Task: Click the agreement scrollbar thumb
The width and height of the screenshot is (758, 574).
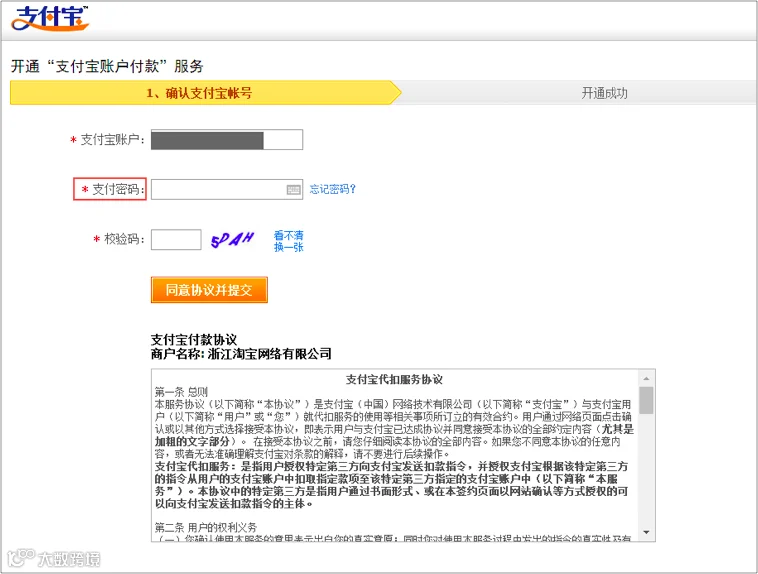Action: [646, 400]
